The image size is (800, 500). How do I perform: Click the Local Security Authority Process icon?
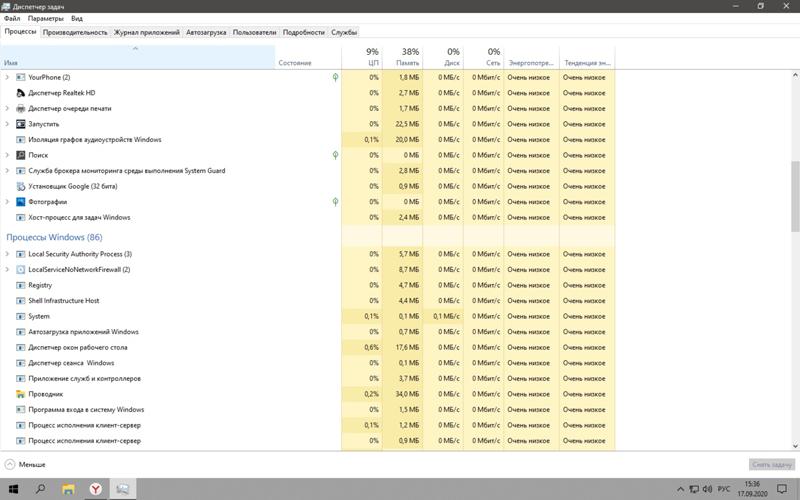pos(20,254)
